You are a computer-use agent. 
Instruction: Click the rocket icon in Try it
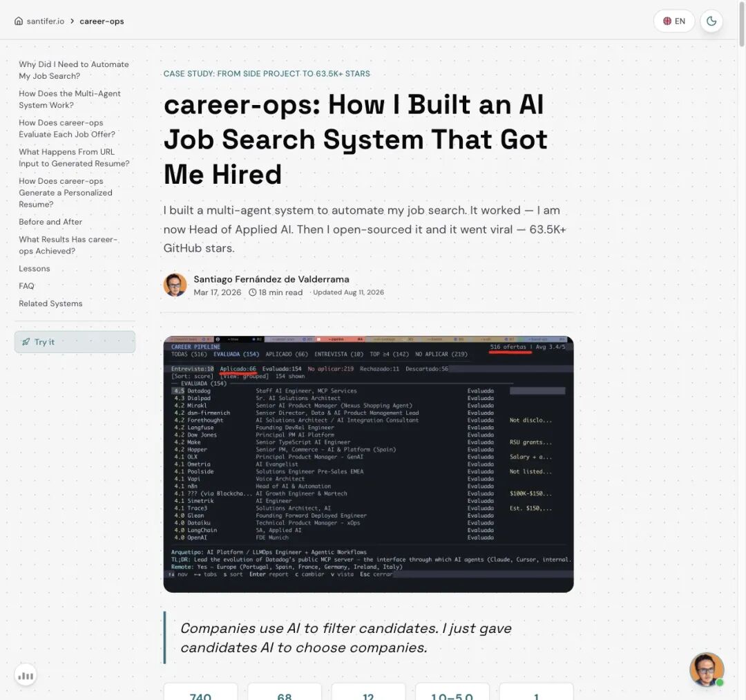point(26,341)
